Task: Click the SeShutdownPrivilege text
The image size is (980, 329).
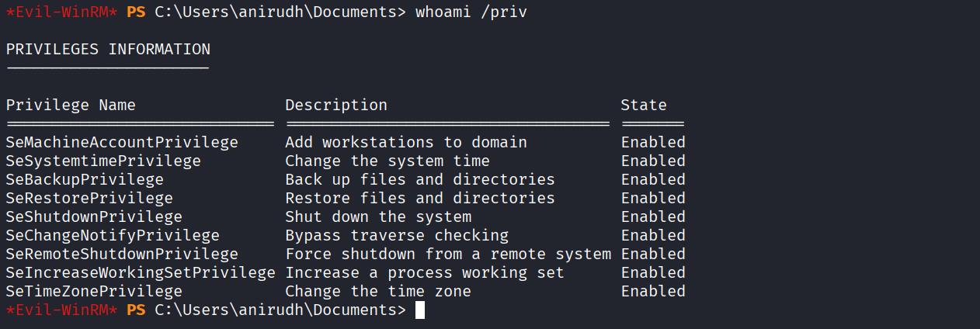Action: [x=94, y=217]
